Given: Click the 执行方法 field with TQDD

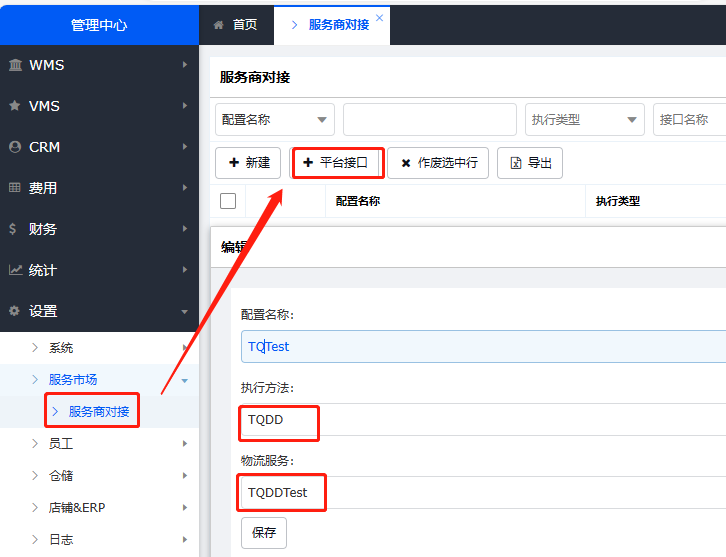Looking at the screenshot, I should click(483, 419).
